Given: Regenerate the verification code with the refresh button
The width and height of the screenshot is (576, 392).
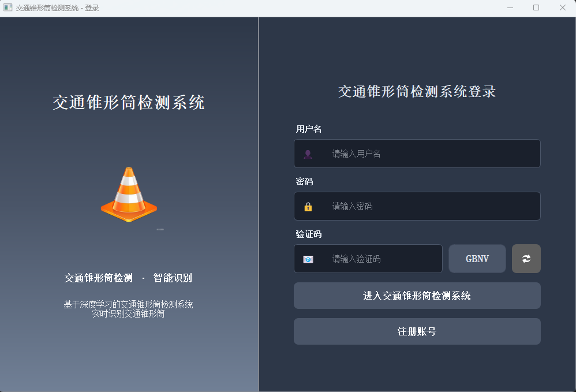Looking at the screenshot, I should (x=526, y=259).
